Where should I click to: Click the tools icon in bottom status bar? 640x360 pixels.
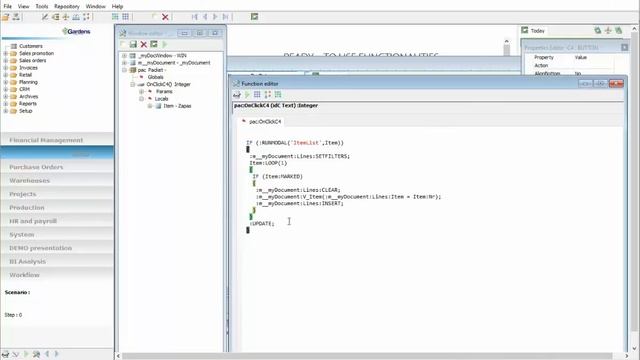coord(36,354)
